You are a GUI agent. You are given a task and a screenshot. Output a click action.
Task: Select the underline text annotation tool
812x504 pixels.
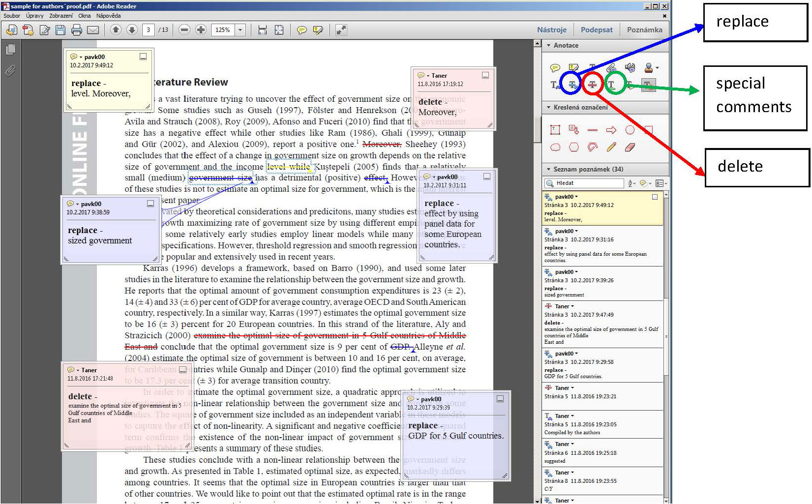(611, 85)
